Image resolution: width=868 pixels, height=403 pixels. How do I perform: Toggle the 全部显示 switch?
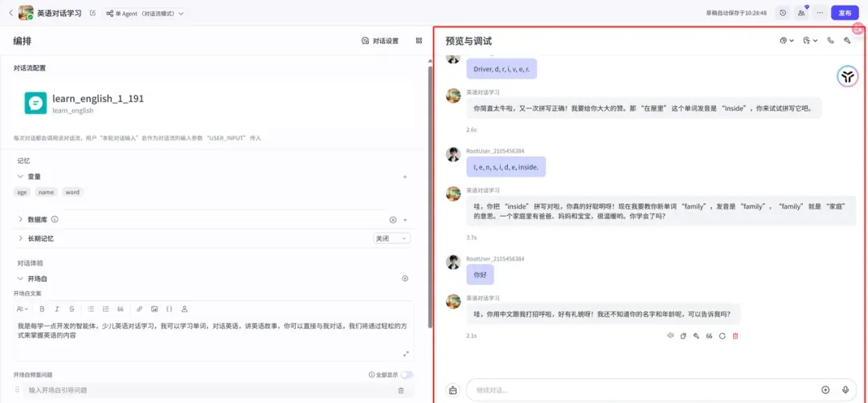(407, 374)
